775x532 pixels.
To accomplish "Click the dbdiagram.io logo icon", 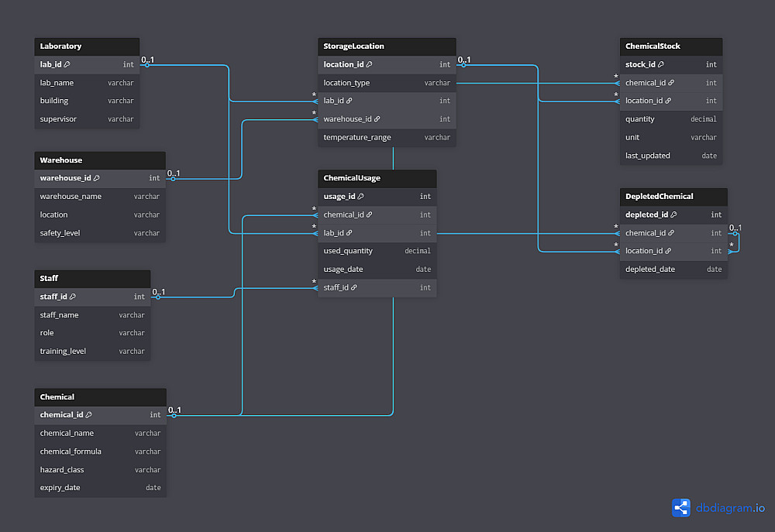I will coord(681,508).
